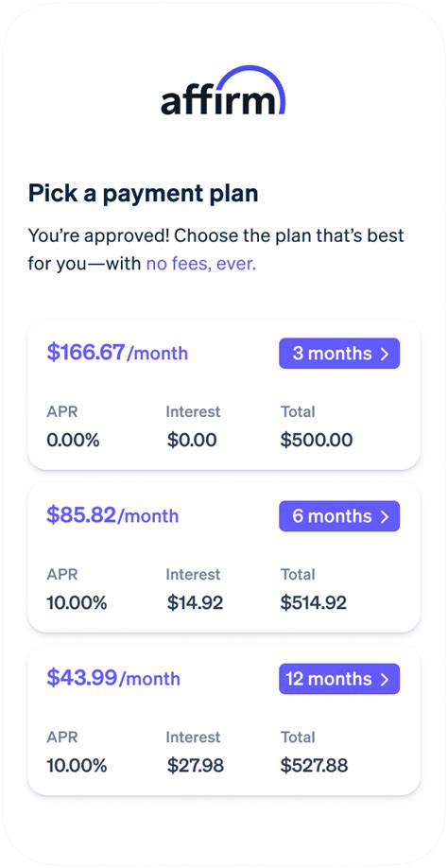Click the chevron arrow on 3 months
This screenshot has height=868, width=448.
click(385, 354)
